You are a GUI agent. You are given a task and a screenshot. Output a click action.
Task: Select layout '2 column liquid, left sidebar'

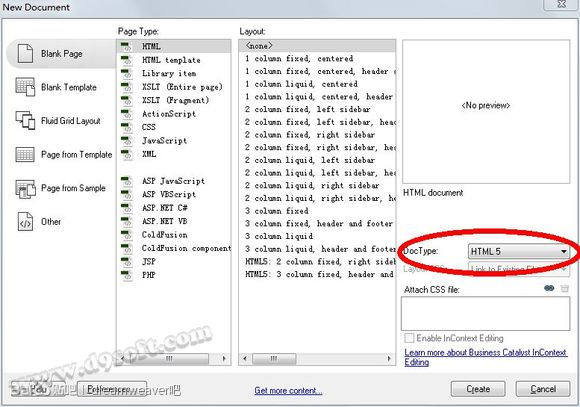point(317,160)
